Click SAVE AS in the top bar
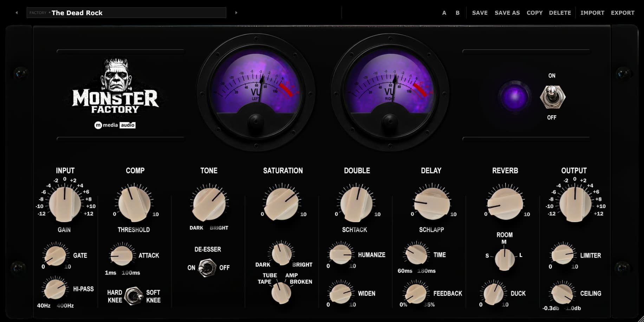The height and width of the screenshot is (322, 644). (507, 13)
